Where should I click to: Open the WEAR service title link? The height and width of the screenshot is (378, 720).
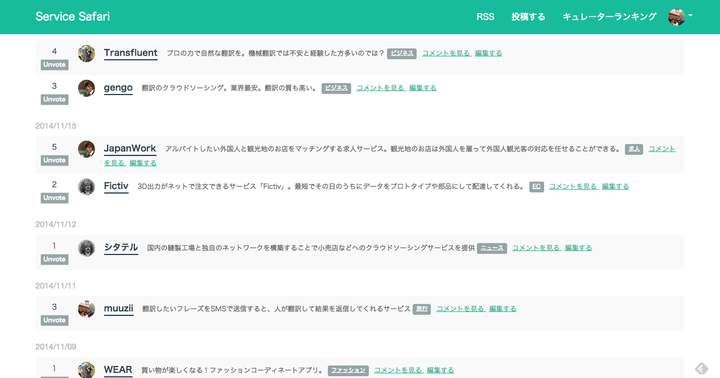coord(118,370)
